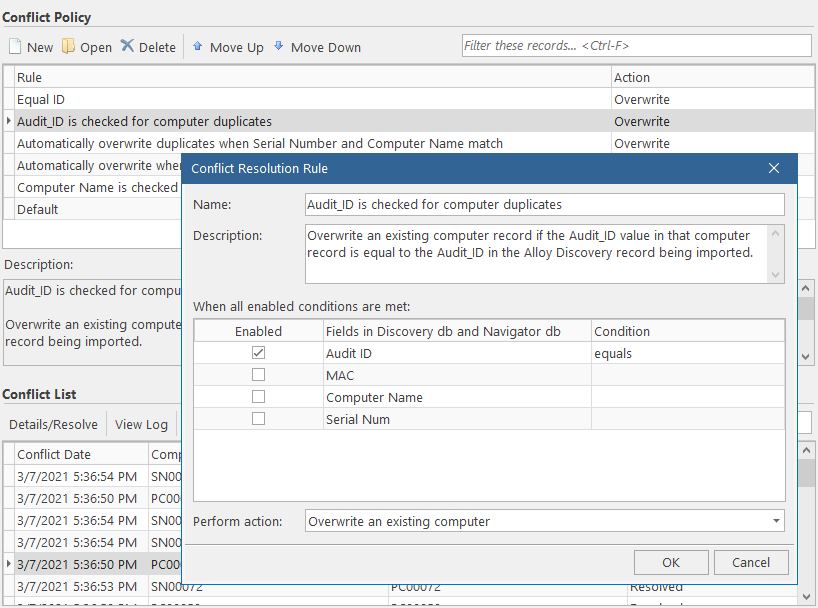Switch to the View Log tab
Image resolution: width=818 pixels, height=608 pixels.
point(140,424)
